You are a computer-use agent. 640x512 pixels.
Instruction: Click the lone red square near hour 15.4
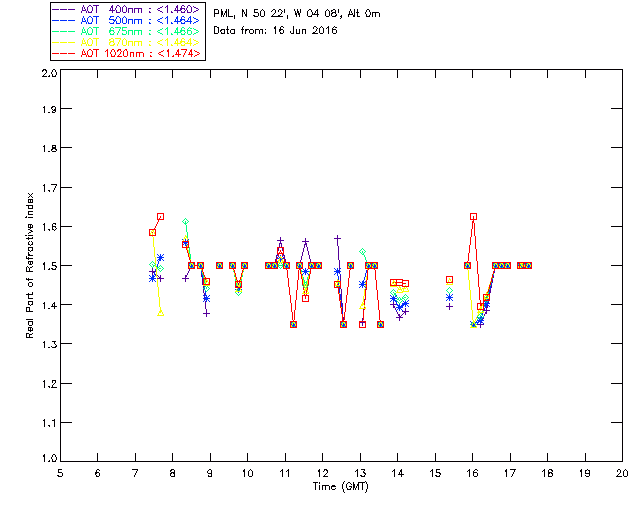click(449, 280)
